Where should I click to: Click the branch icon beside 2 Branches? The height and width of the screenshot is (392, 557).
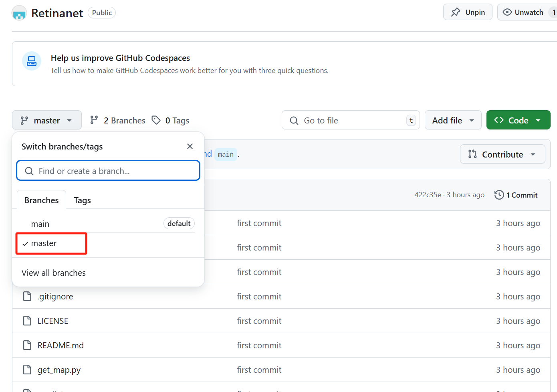coord(94,120)
